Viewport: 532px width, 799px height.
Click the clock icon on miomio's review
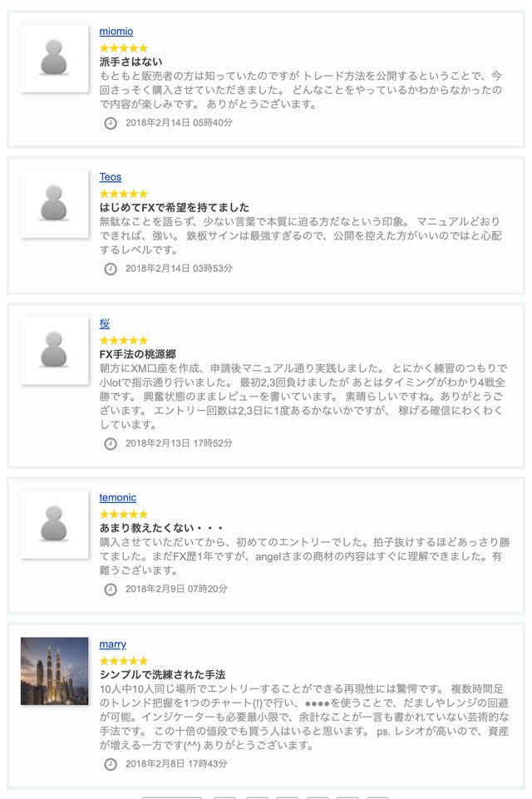coord(111,123)
